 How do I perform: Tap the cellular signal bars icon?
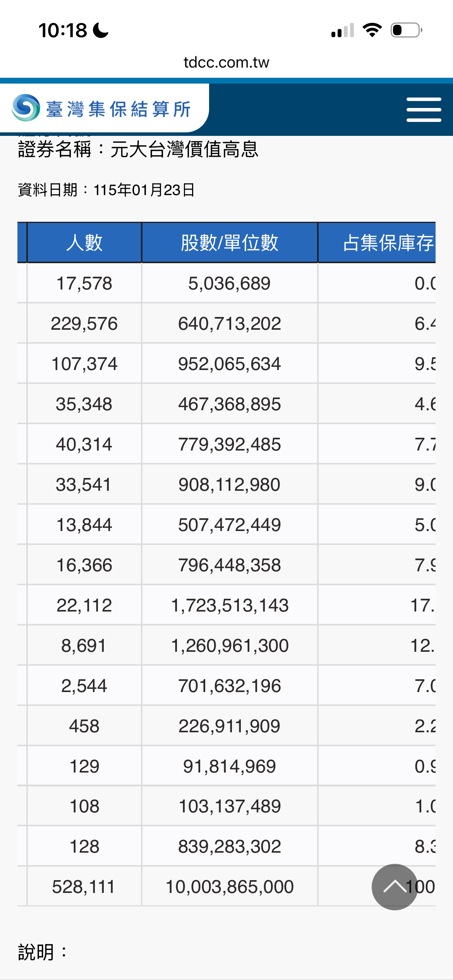pos(343,31)
